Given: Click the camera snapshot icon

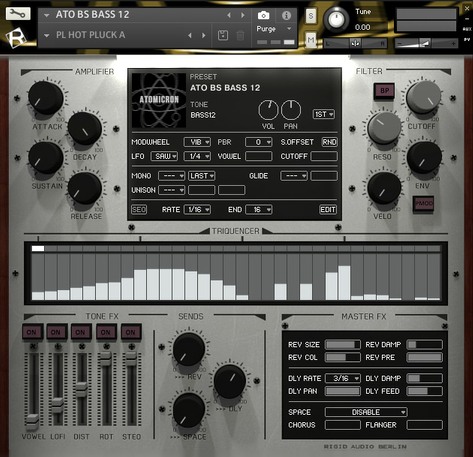Looking at the screenshot, I should click(263, 15).
